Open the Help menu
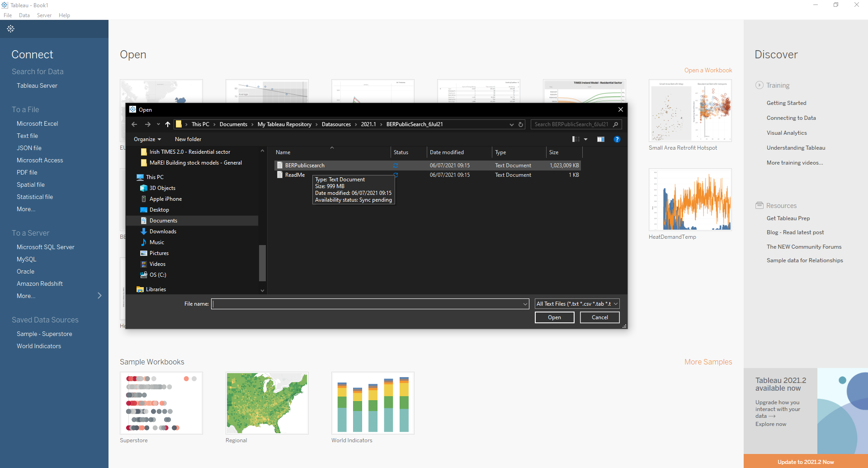868x468 pixels. point(64,15)
